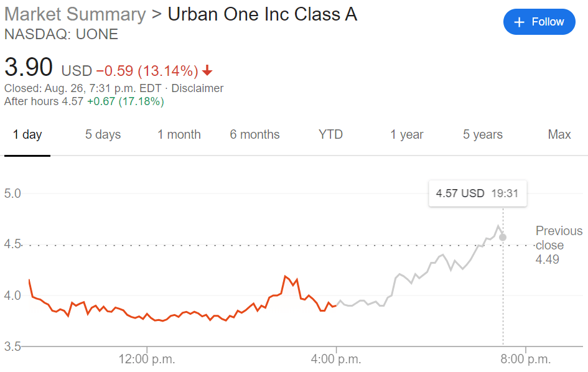Switch to the 5 years tab

(482, 134)
